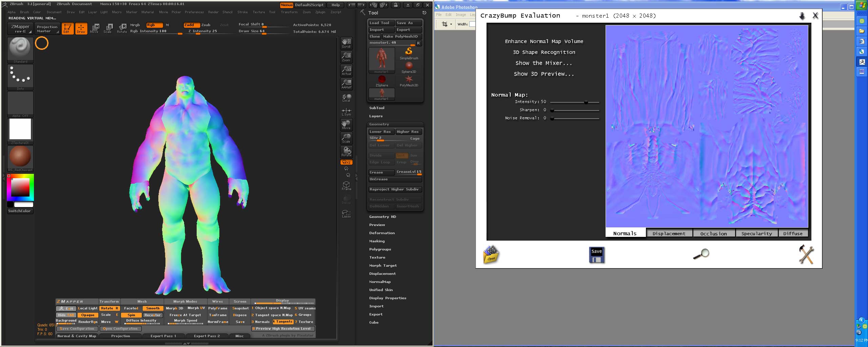Open the Projection tab in ZMapper
Viewport: 868px width, 347px height.
pos(120,336)
